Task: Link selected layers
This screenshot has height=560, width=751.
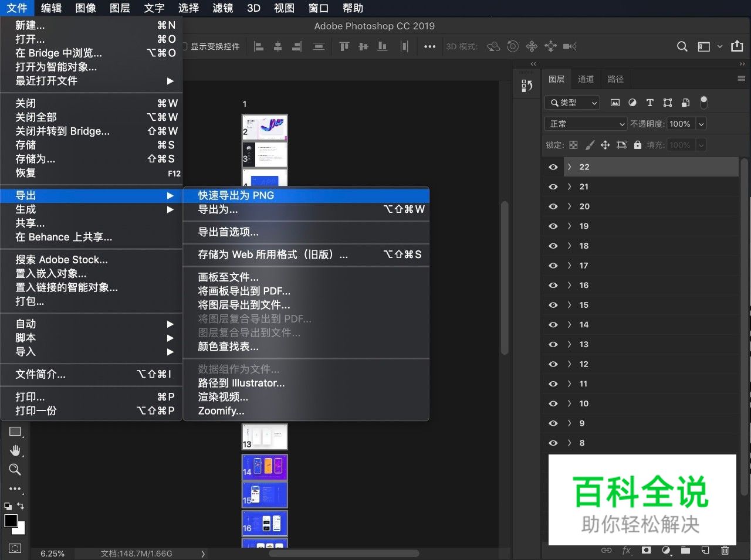Action: pyautogui.click(x=606, y=550)
